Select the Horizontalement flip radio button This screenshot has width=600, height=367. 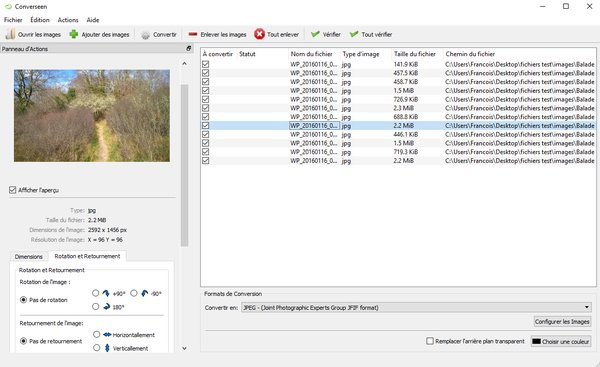point(96,334)
